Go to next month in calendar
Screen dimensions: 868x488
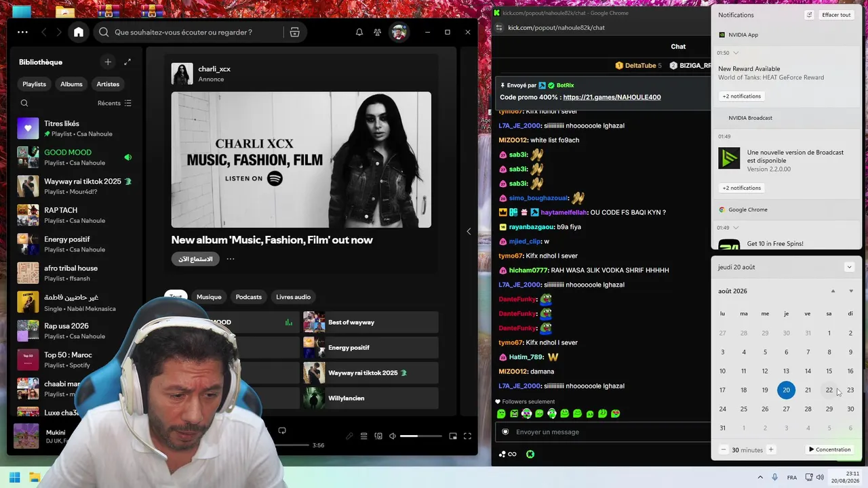pos(851,291)
